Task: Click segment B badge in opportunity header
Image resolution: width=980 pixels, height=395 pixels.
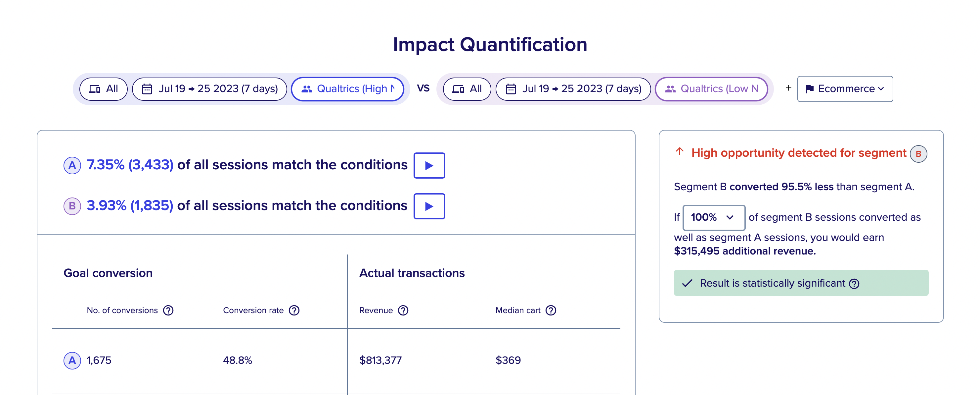Action: [x=918, y=154]
